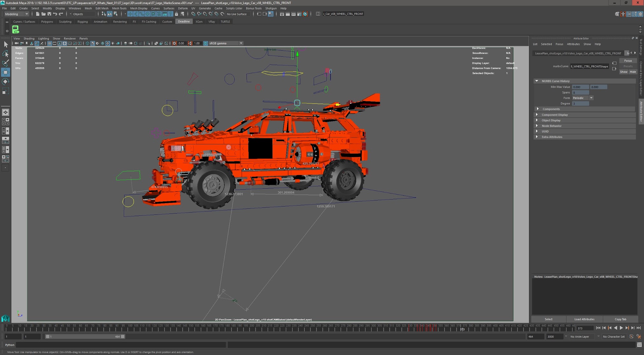Expand the Components section
Screen dimensions: 644x355
coord(538,109)
